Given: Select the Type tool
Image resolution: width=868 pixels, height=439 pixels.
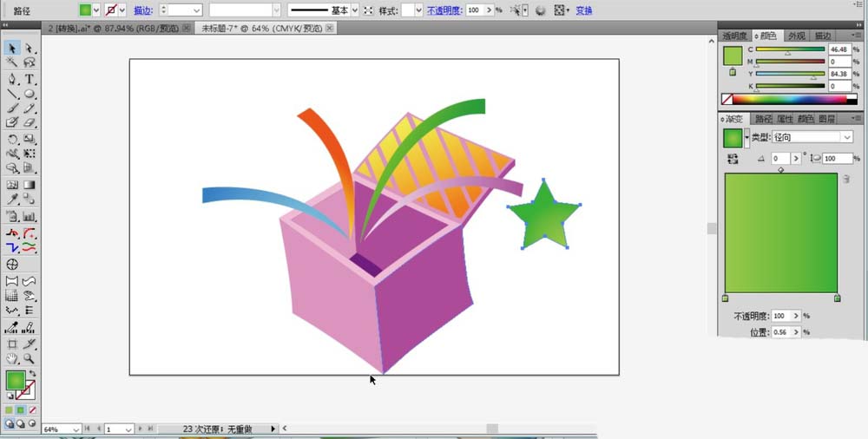Looking at the screenshot, I should coord(30,79).
